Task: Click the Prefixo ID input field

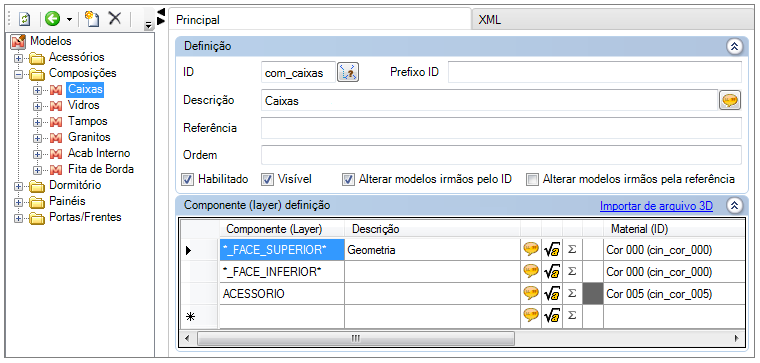Action: [595, 73]
